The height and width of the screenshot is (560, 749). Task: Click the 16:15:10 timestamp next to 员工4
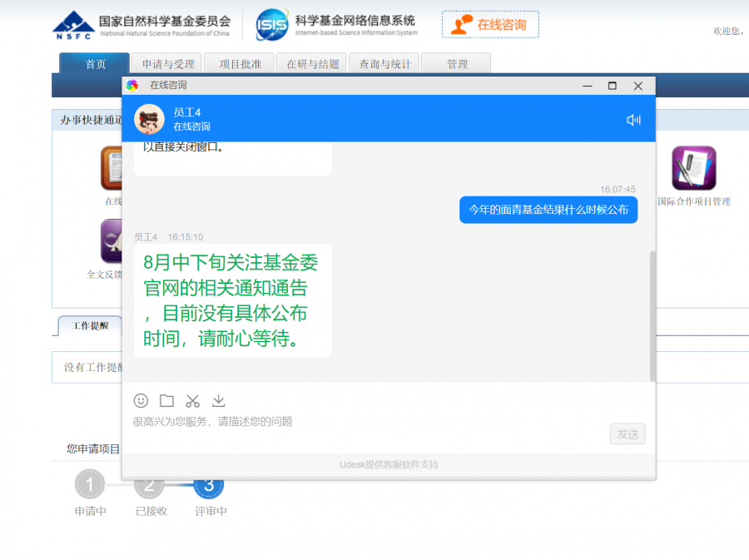[x=186, y=237]
